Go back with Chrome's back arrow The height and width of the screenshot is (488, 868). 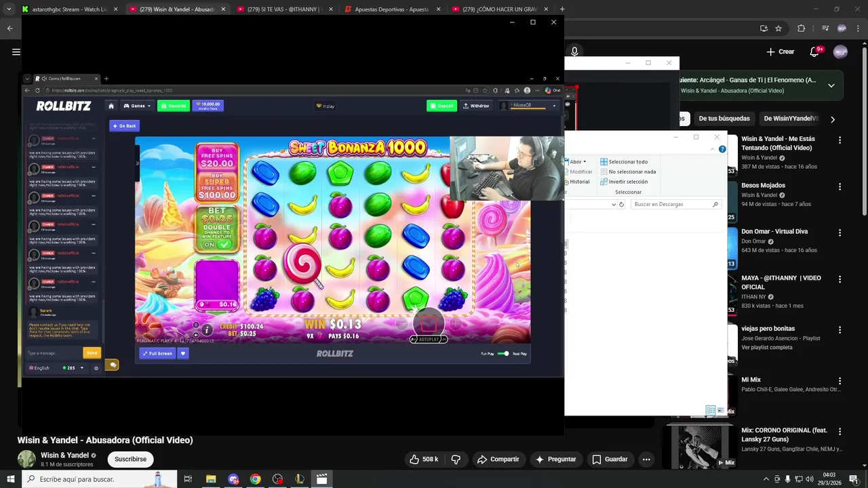9,28
